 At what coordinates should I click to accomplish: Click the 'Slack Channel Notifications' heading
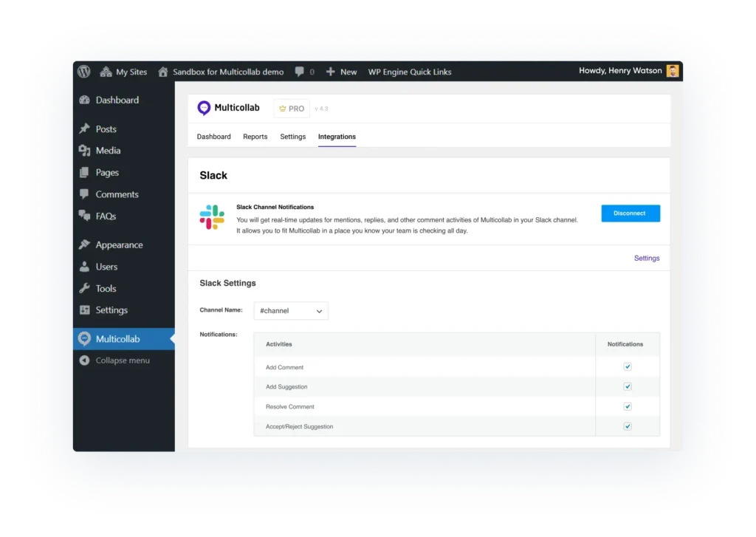(x=275, y=207)
